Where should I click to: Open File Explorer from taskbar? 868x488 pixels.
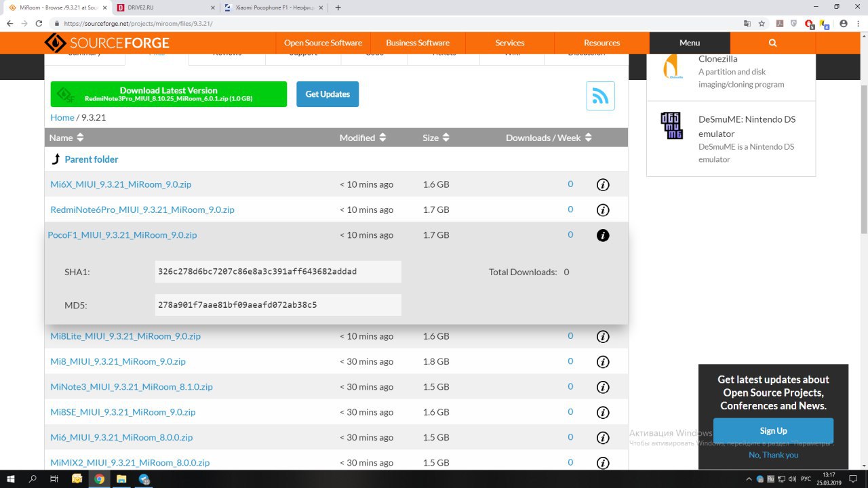pyautogui.click(x=121, y=479)
